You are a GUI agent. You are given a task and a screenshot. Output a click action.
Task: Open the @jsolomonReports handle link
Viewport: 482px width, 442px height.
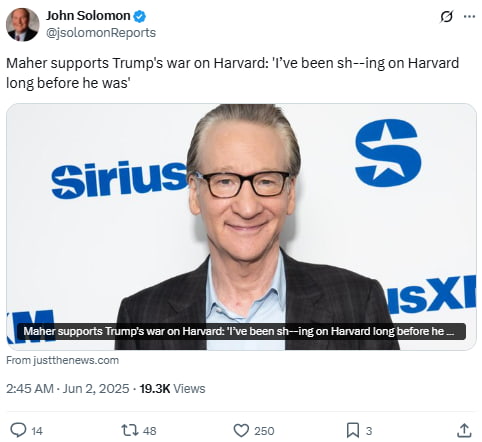pos(101,33)
